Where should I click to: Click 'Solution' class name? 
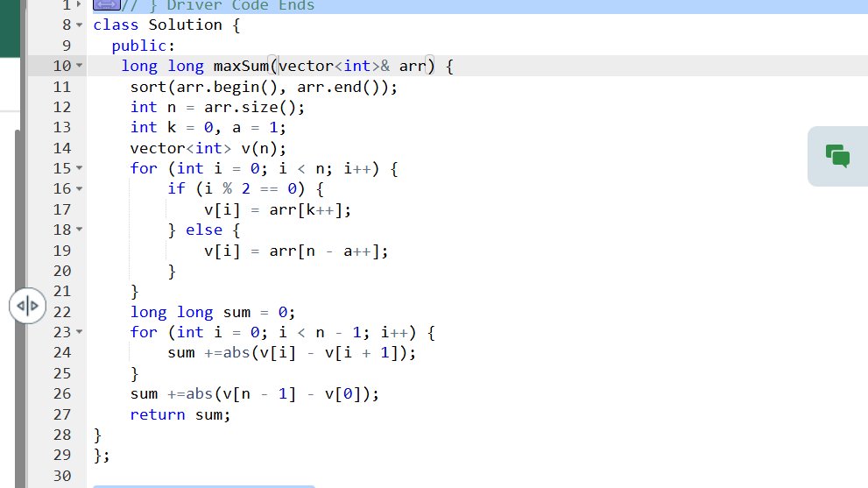(186, 25)
